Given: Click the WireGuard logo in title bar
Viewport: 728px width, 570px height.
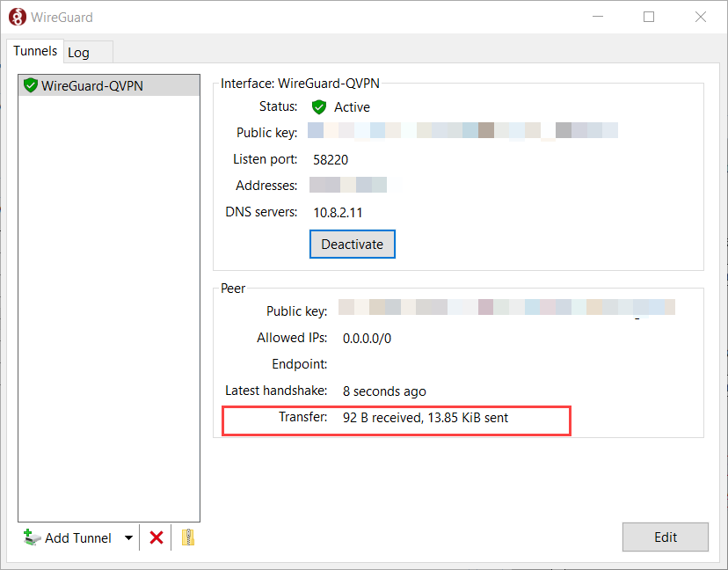Looking at the screenshot, I should click(18, 18).
